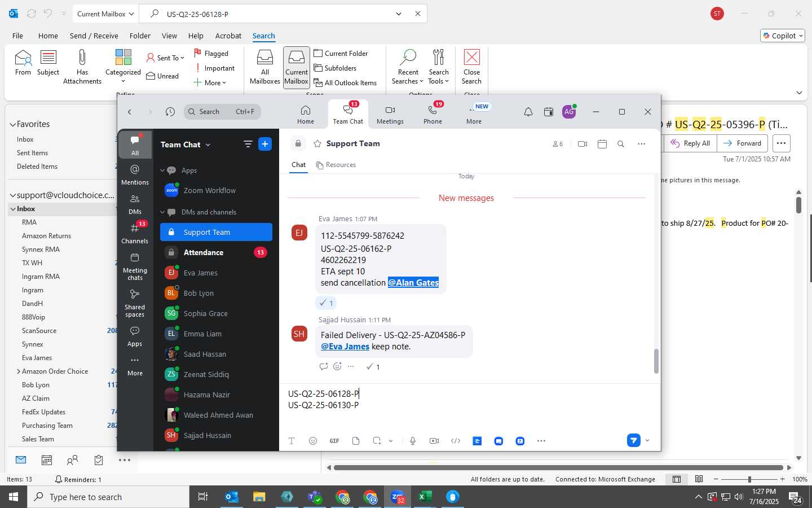Collapse the Apps section in Zoom

pyautogui.click(x=162, y=170)
